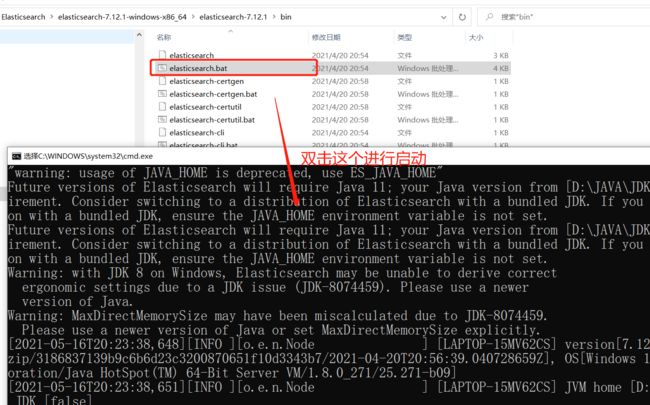Select the elasticsearch file name

pyautogui.click(x=192, y=55)
